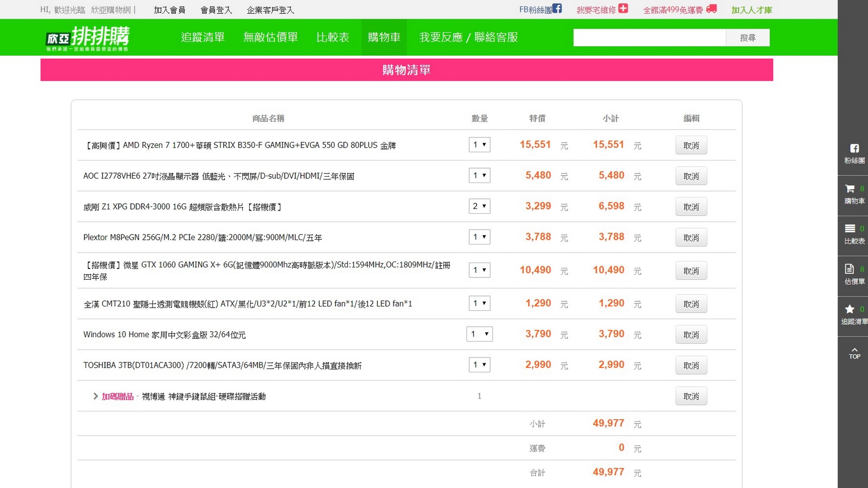Click into the search input field
868x488 pixels.
pos(650,38)
